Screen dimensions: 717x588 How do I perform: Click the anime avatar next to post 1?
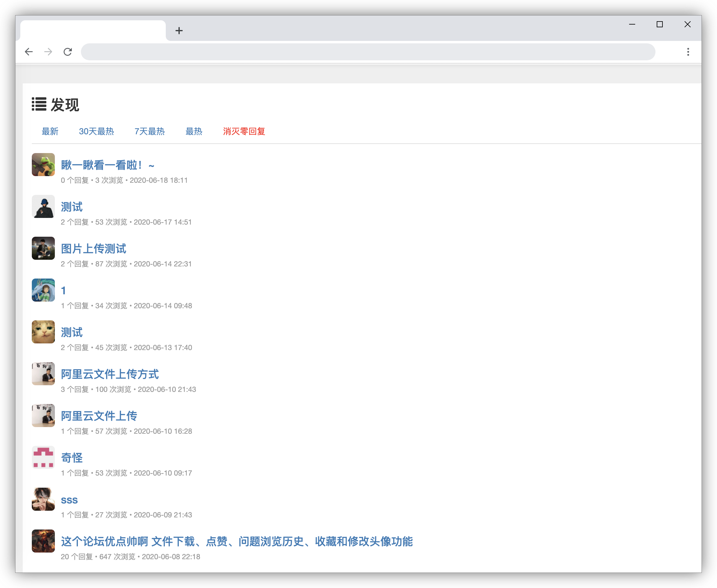pos(43,290)
